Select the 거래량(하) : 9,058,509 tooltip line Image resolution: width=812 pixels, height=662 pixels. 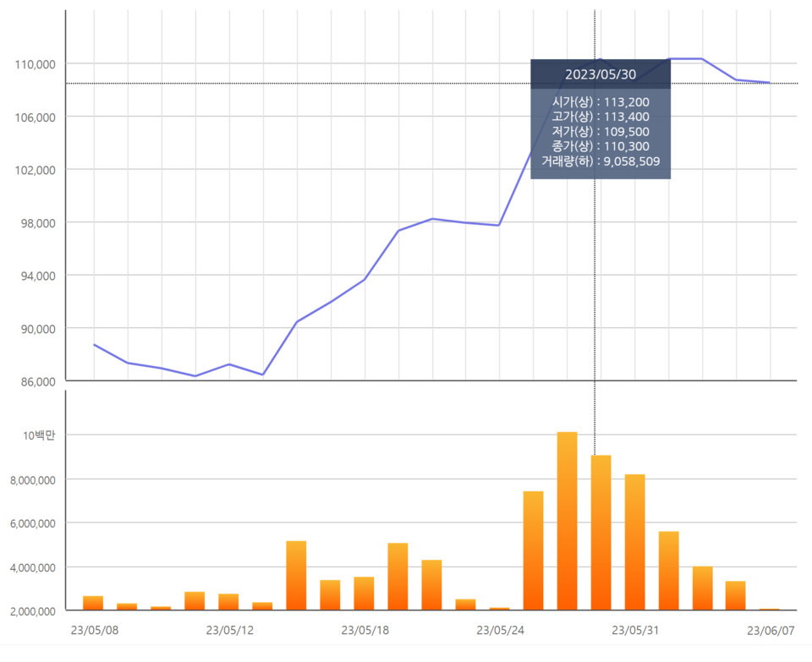(x=601, y=161)
